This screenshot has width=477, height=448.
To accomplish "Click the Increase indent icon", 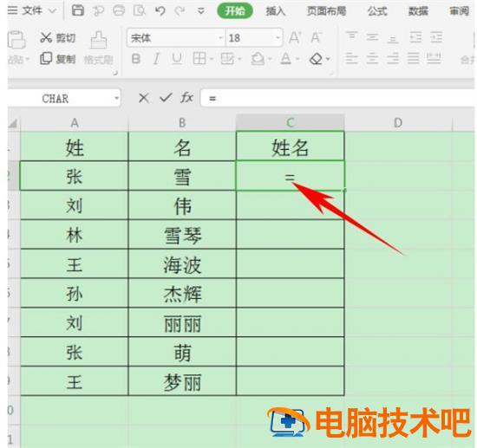I will pos(436,37).
